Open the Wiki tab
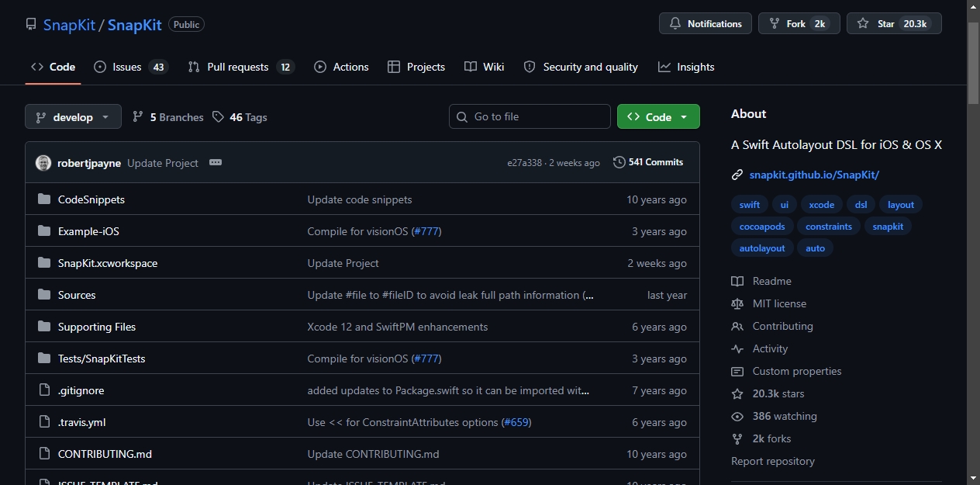 coord(485,67)
